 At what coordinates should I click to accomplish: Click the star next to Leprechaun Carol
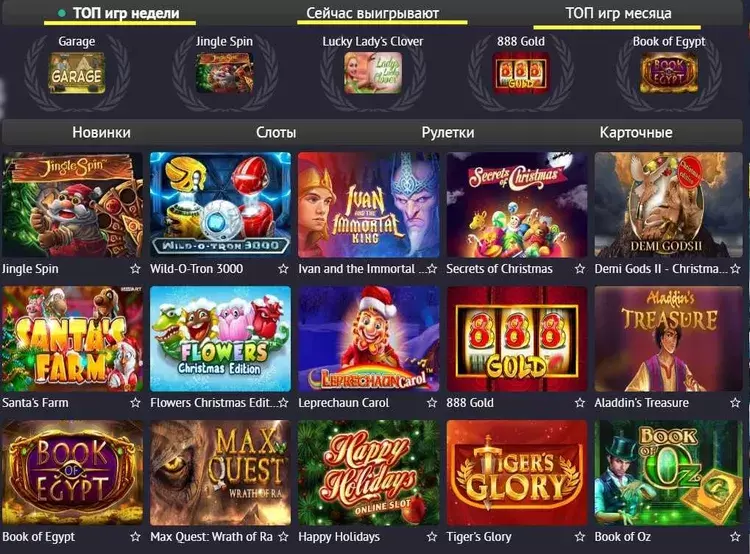point(431,403)
